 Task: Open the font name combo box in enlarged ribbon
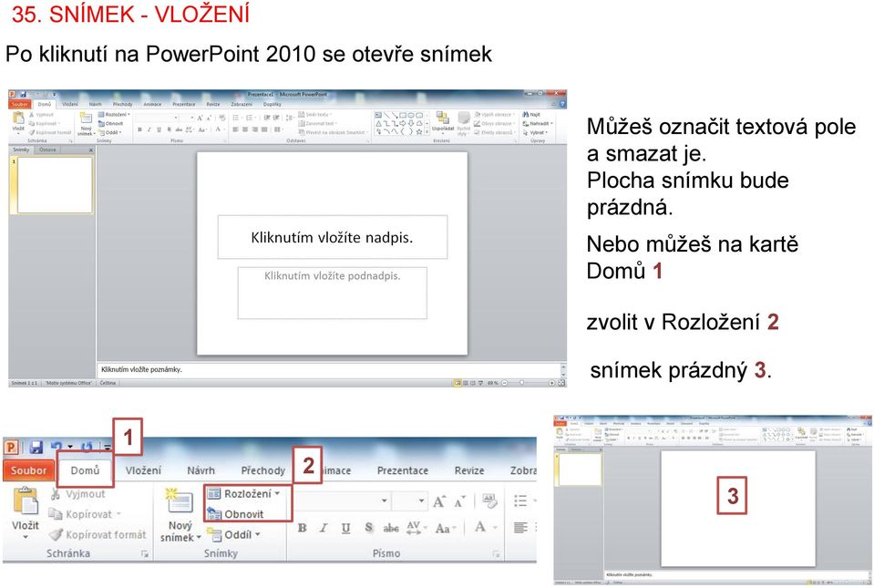coord(341,500)
